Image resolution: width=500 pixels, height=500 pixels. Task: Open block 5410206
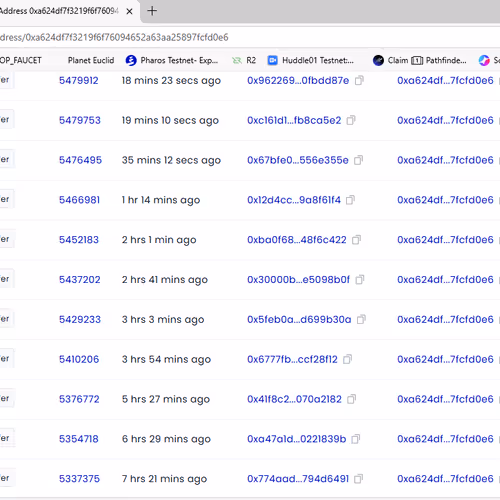[79, 359]
